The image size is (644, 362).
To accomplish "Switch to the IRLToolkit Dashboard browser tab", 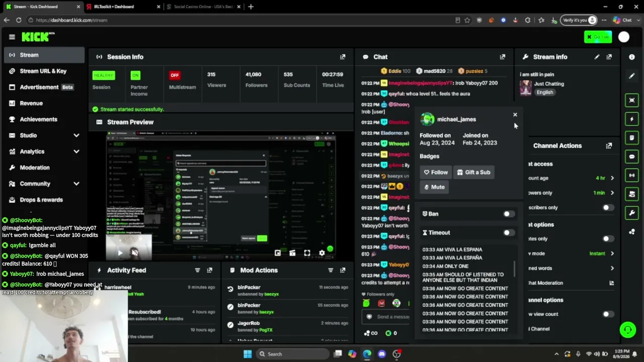I will click(x=123, y=7).
